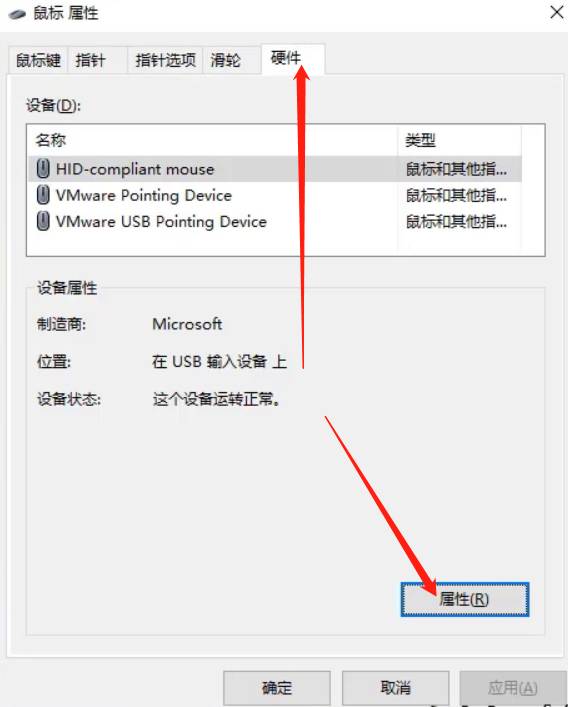Close the 鼠标 属性 dialog

click(557, 12)
